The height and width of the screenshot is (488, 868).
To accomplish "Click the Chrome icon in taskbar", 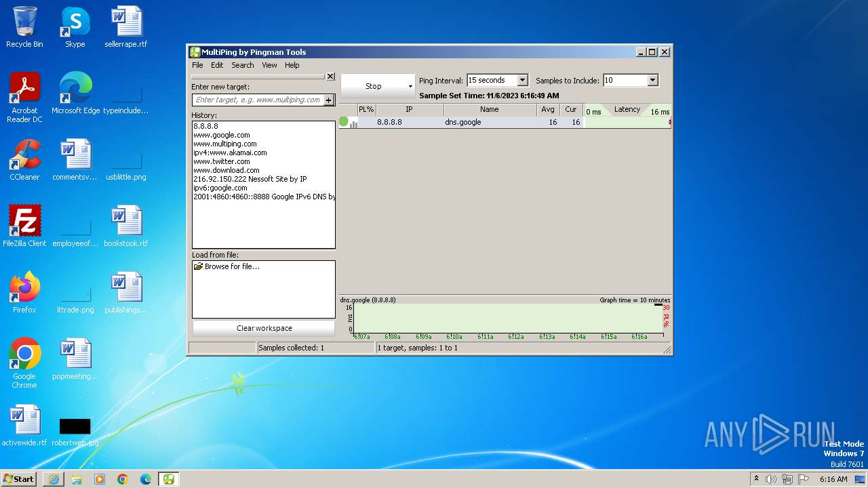I will [x=123, y=479].
